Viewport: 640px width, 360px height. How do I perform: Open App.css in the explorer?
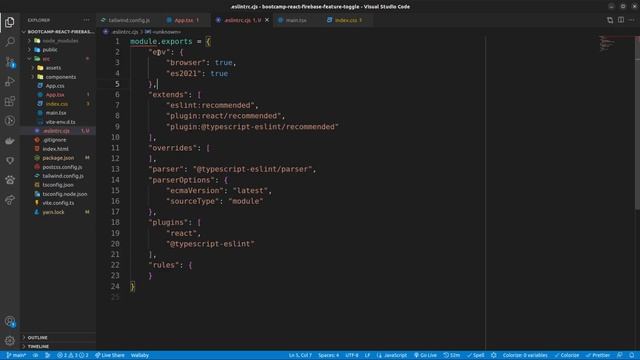point(59,86)
